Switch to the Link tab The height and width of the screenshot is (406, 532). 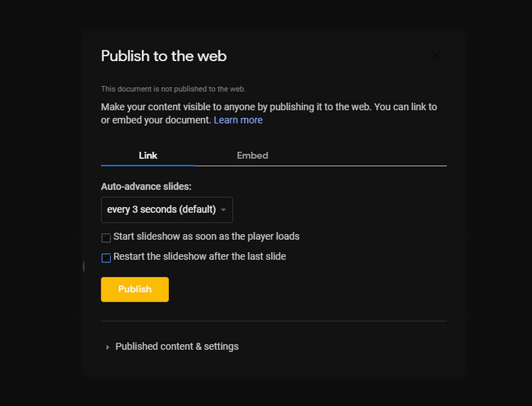(148, 155)
